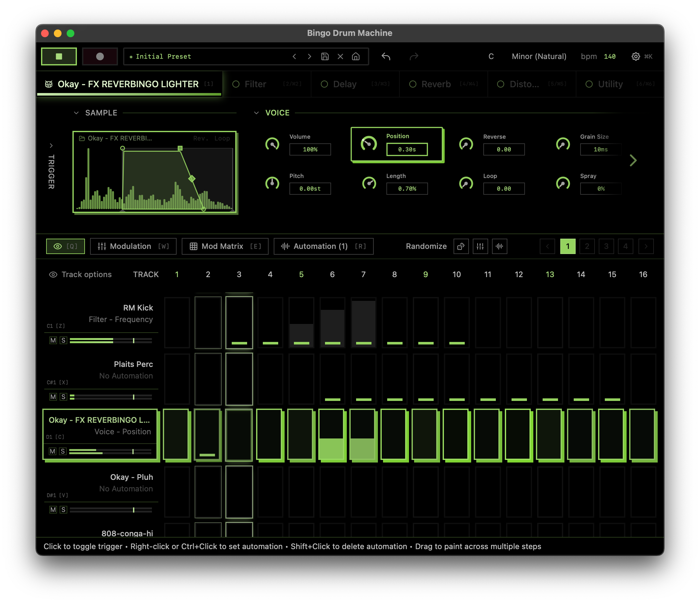
Task: Mute the RM Kick track
Action: [x=53, y=340]
